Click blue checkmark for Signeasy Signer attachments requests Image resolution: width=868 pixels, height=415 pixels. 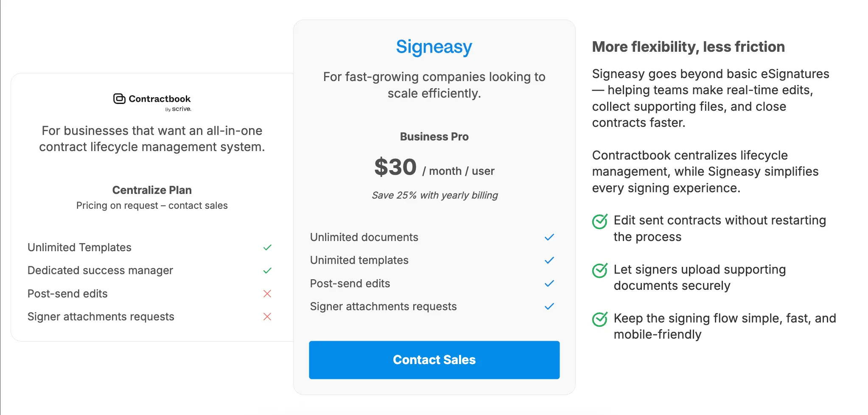549,306
